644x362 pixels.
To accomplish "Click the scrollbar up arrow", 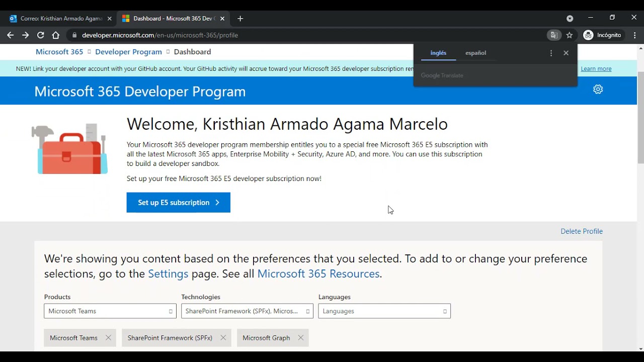I will [640, 48].
